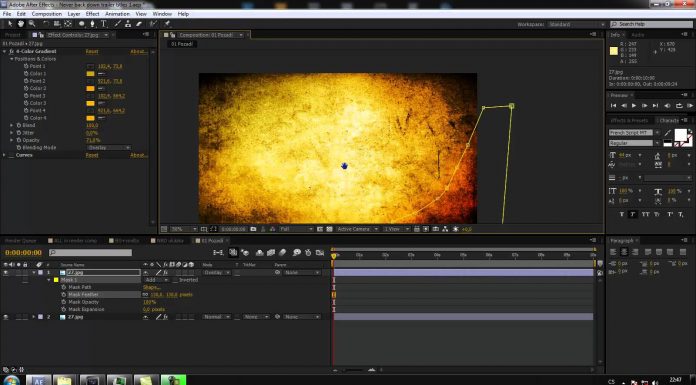
Task: Select the Clone Stamp tool
Action: [128, 24]
